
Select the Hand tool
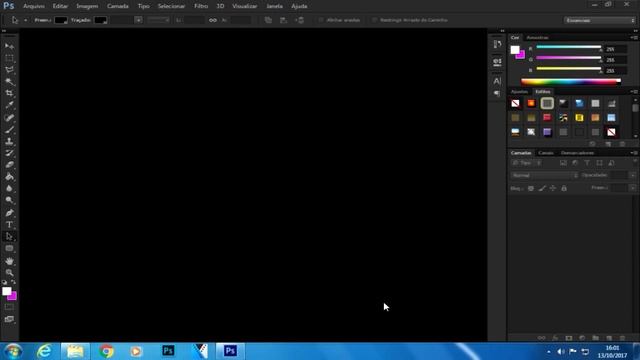coord(9,261)
